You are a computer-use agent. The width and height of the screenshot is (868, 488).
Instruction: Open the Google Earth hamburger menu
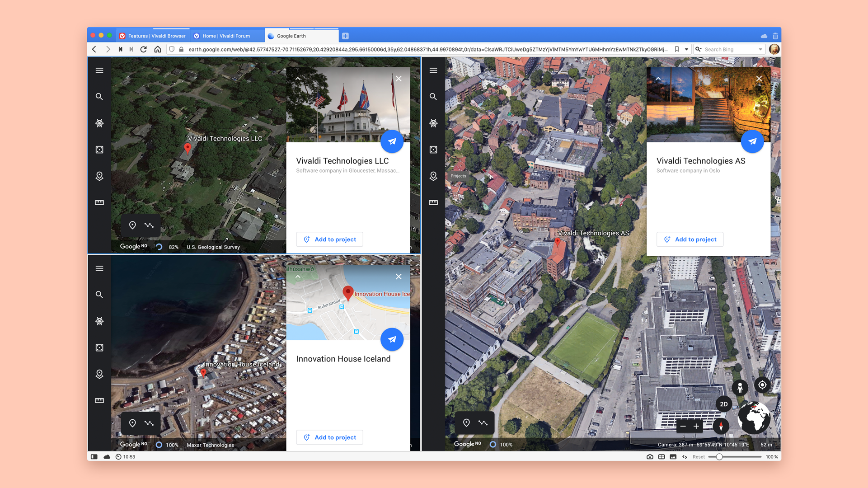point(99,70)
